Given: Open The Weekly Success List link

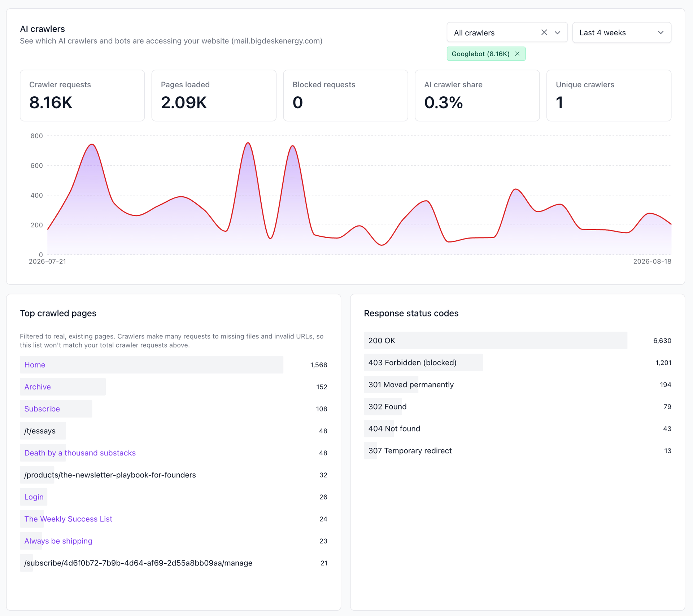Looking at the screenshot, I should pos(68,519).
